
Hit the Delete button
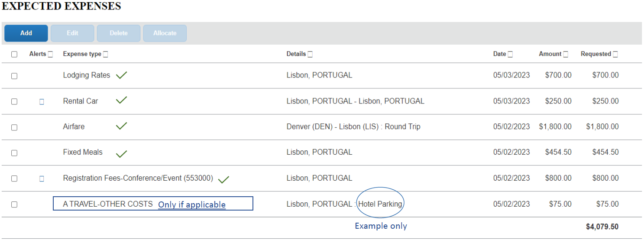pyautogui.click(x=119, y=33)
